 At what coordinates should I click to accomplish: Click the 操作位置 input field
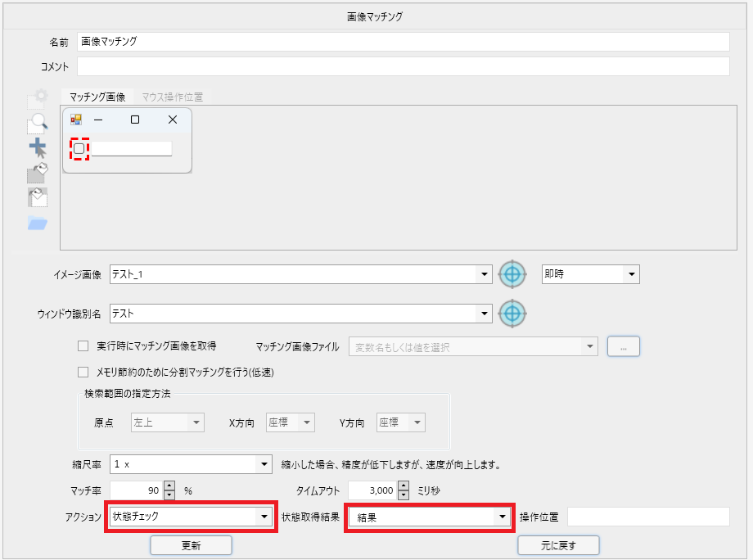click(648, 517)
